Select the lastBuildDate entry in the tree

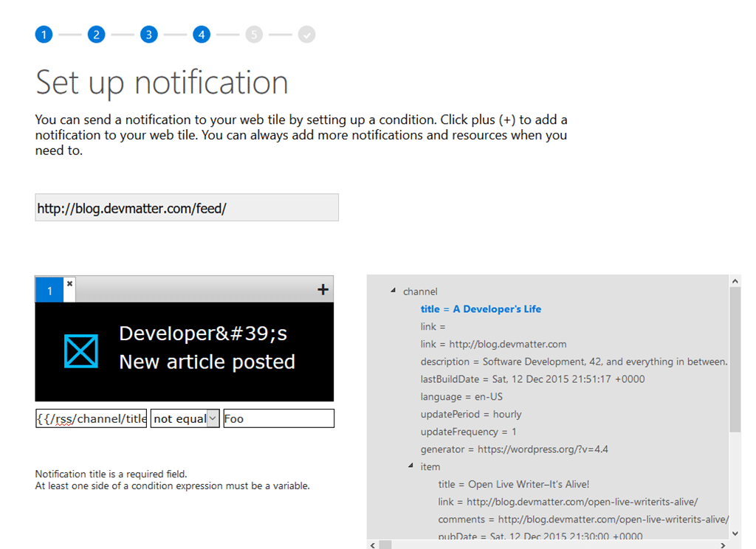pos(532,379)
